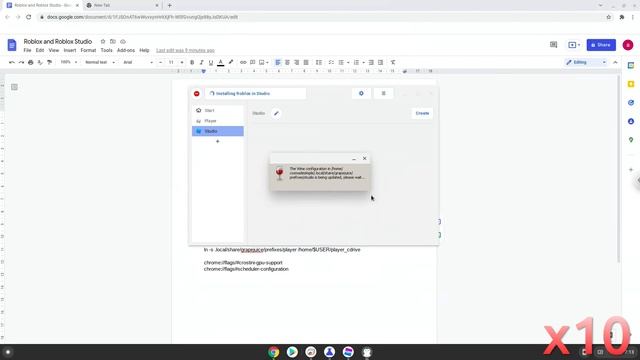
Task: Toggle Italic formatting
Action: pyautogui.click(x=201, y=62)
